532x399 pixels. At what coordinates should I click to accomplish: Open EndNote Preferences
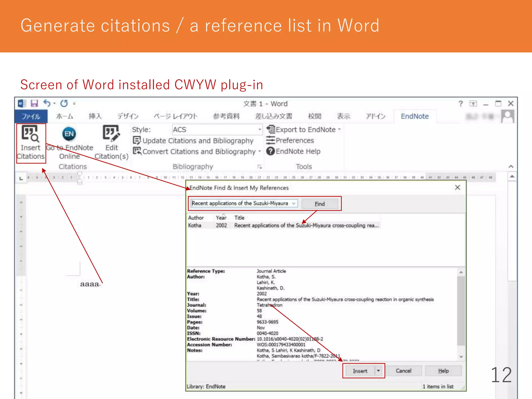point(290,140)
